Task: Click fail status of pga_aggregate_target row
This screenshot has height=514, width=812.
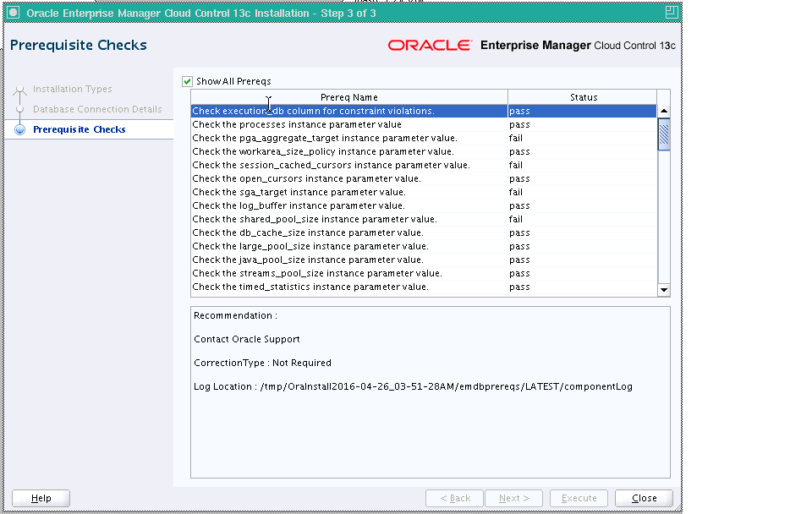Action: pyautogui.click(x=516, y=138)
